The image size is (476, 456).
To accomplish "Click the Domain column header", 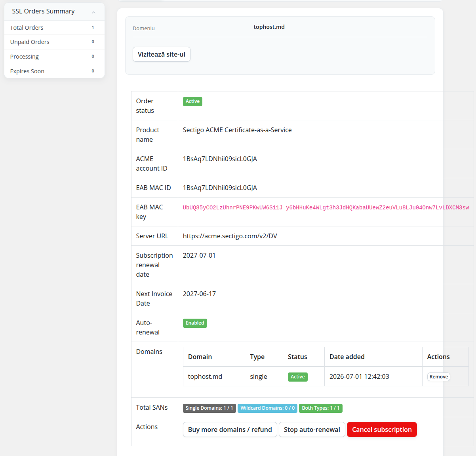I will (x=200, y=357).
